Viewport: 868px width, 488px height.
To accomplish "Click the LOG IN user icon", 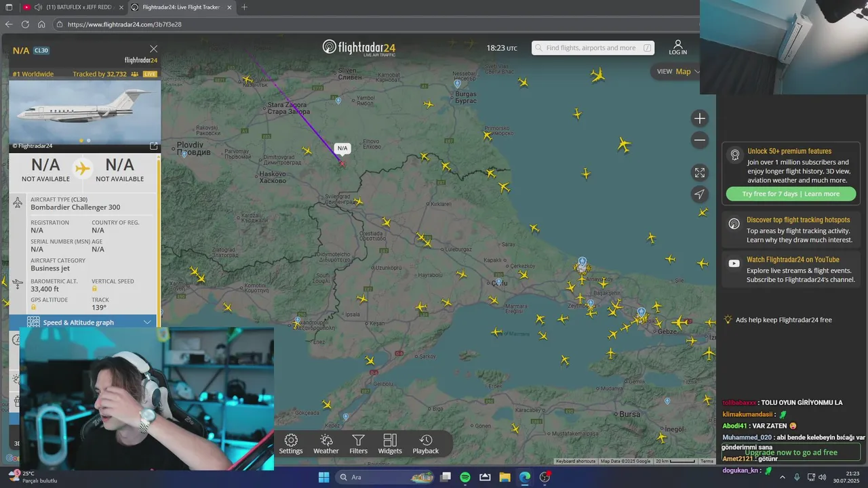I will 677,47.
